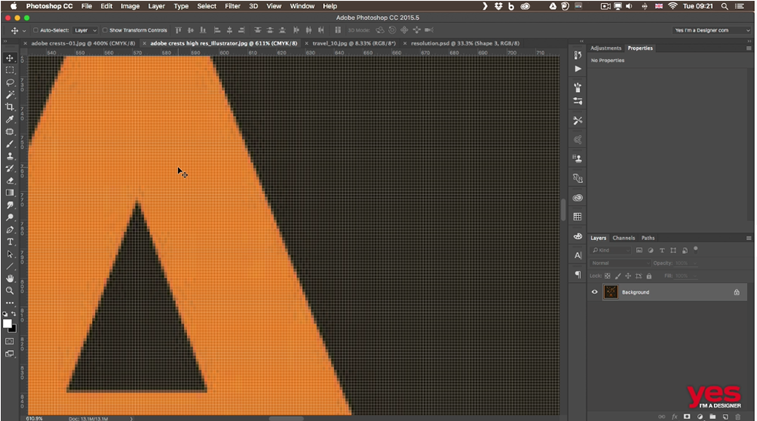Open the Paragraph panel icon
Viewport: 757px width, 421px height.
[577, 274]
